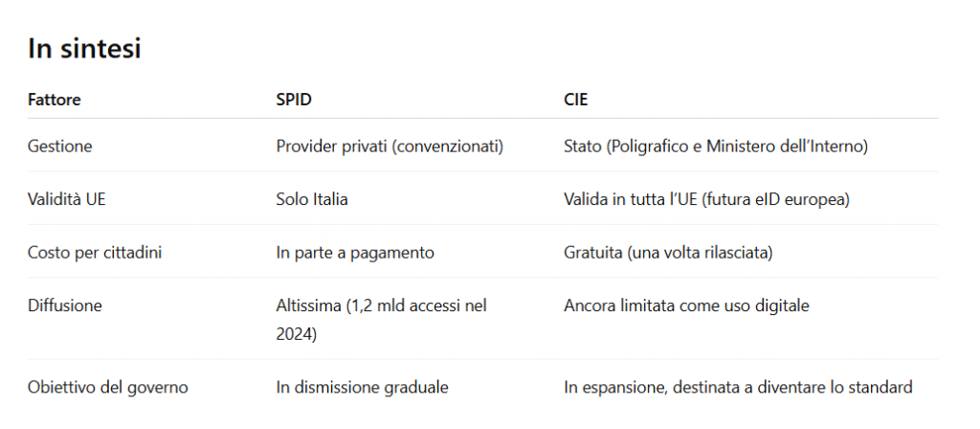Viewport: 980px width, 429px height.
Task: Click the 'Costo per cittadini' label
Action: pyautogui.click(x=95, y=253)
